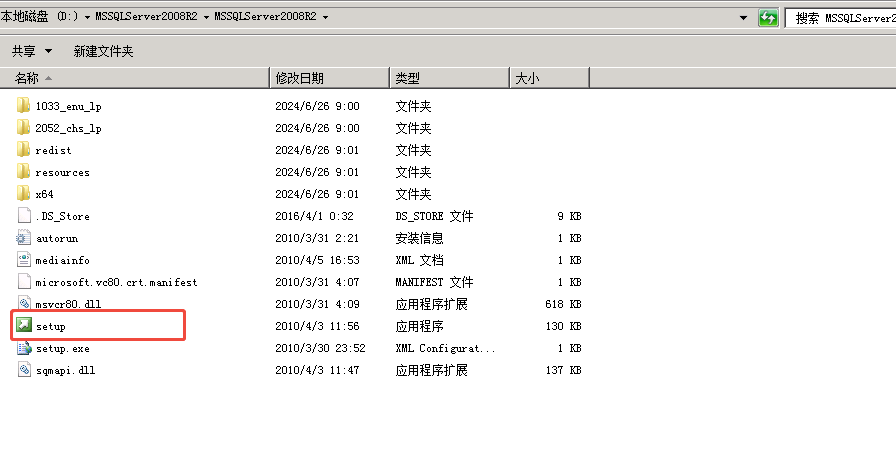The height and width of the screenshot is (473, 896).
Task: Select the folder name x64
Action: 45,194
